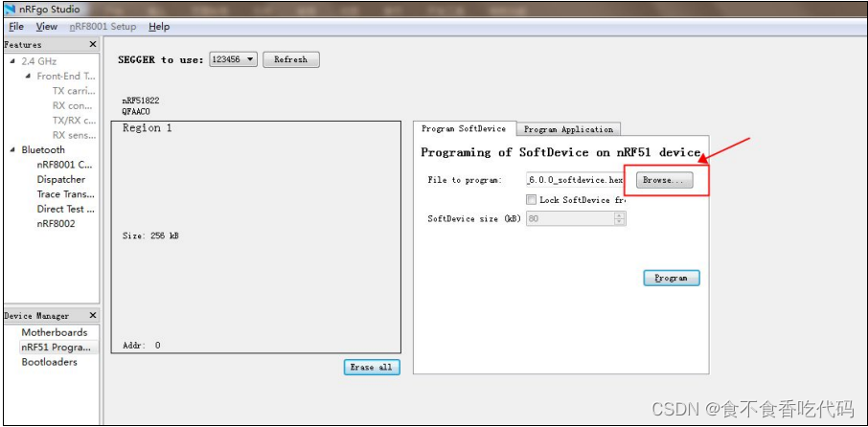Collapse the Bluetooth tree node

[x=12, y=150]
